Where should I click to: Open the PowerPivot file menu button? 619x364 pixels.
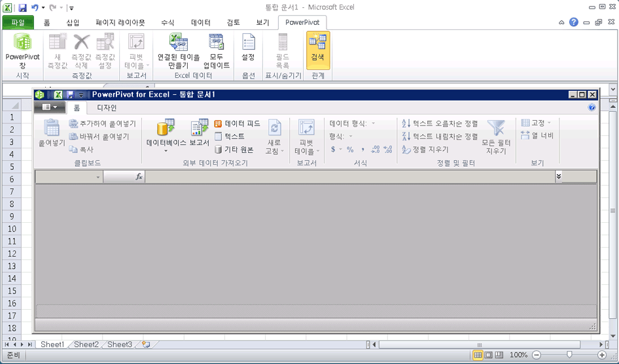pyautogui.click(x=49, y=107)
